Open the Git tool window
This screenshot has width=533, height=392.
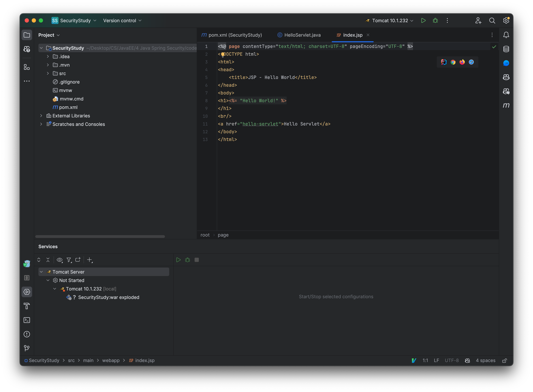(x=27, y=348)
